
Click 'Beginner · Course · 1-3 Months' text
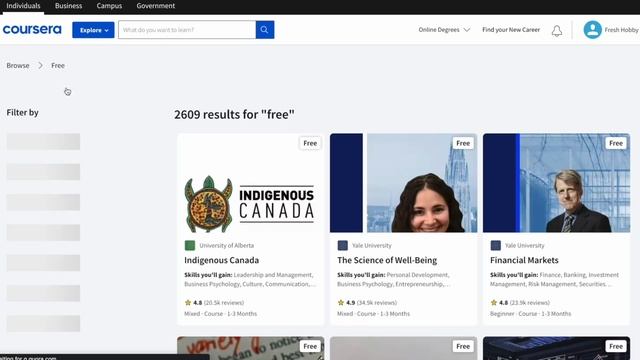click(x=531, y=313)
